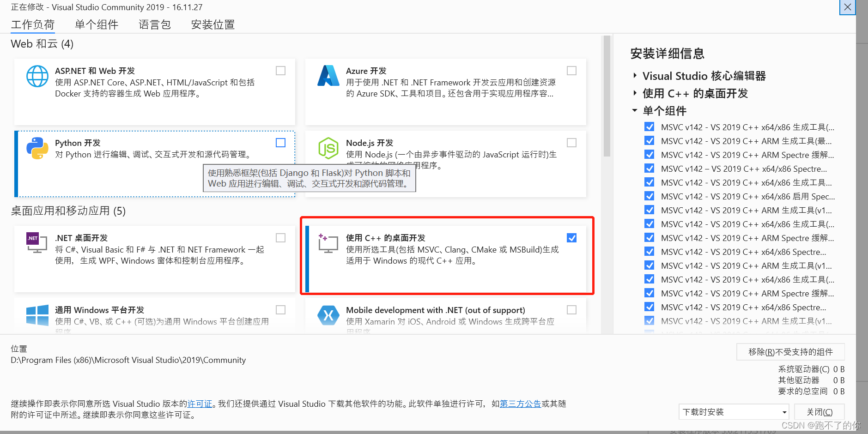Click the Web 和云 (4) section heading

[x=42, y=44]
